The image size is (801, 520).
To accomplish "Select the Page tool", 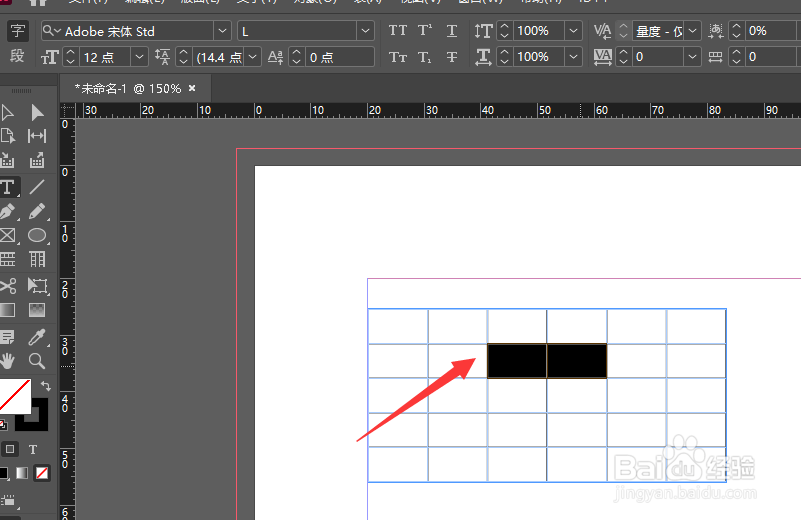I will point(7,136).
